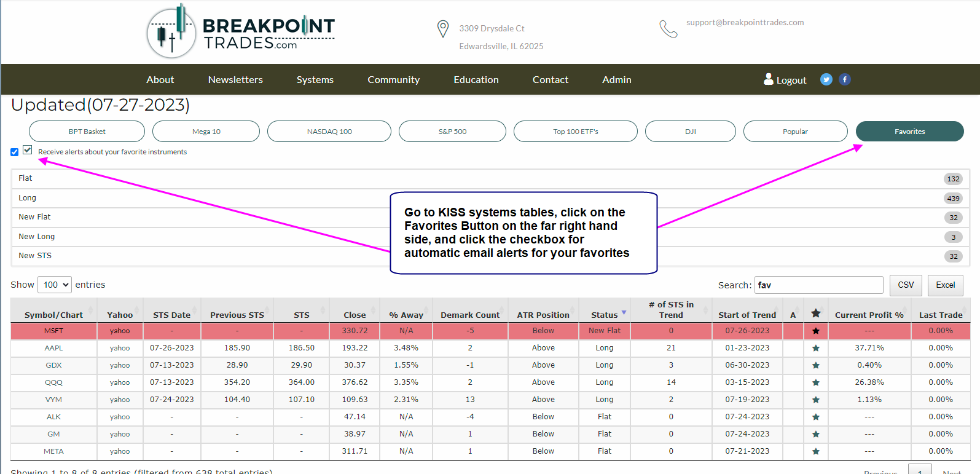Export table to Excel

[946, 285]
